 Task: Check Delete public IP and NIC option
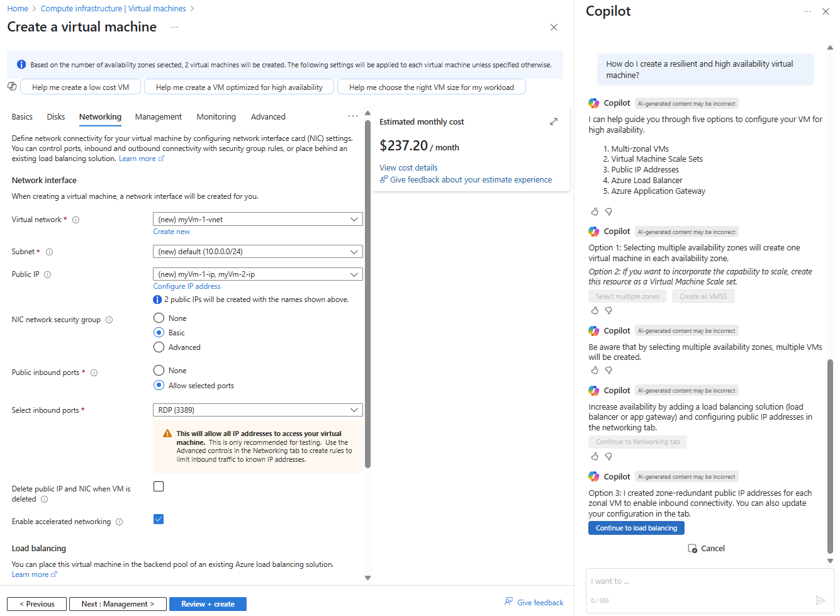click(x=159, y=486)
